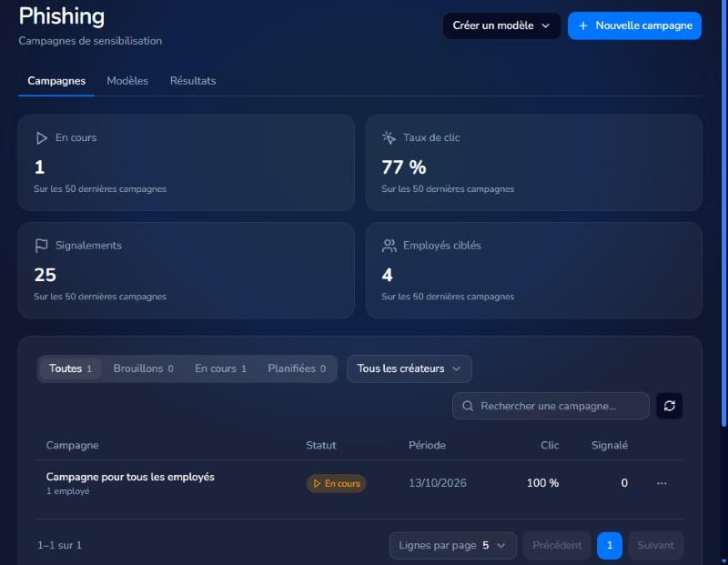Switch to the Modèles tab
This screenshot has width=728, height=565.
127,81
